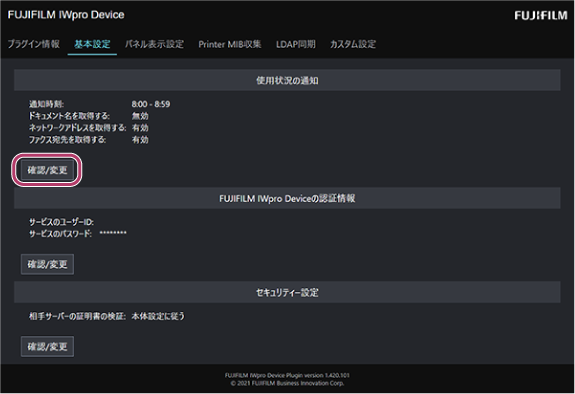Screen dimensions: 575x394
Task: Switch to the パネル表示設定 tab
Action: point(154,44)
